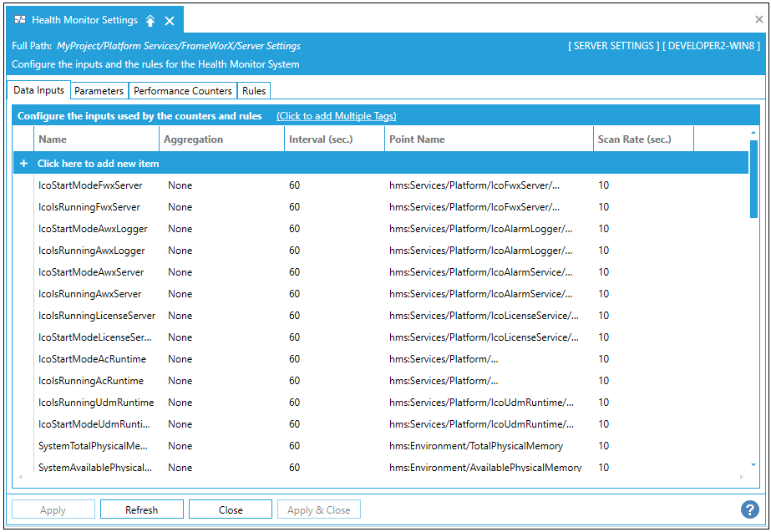
Task: Open the Performance Counters tab
Action: point(183,91)
